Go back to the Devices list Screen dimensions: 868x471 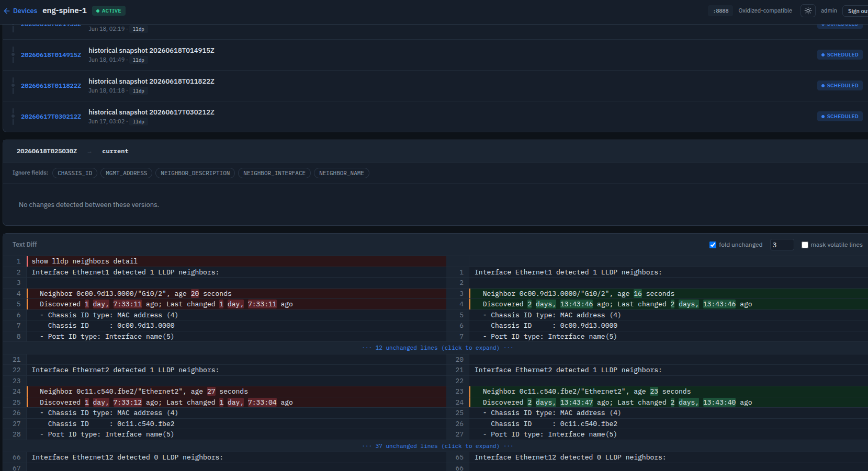pos(20,10)
